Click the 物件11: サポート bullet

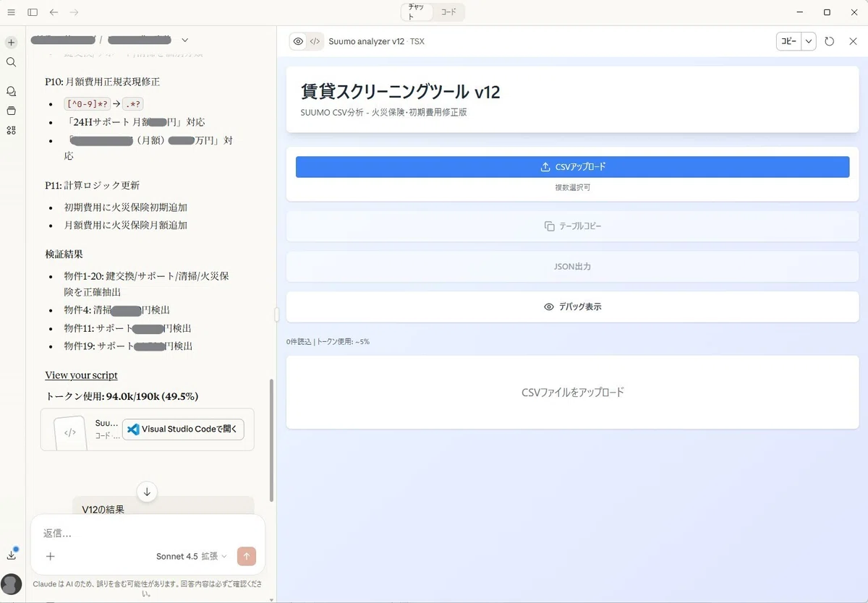click(128, 328)
